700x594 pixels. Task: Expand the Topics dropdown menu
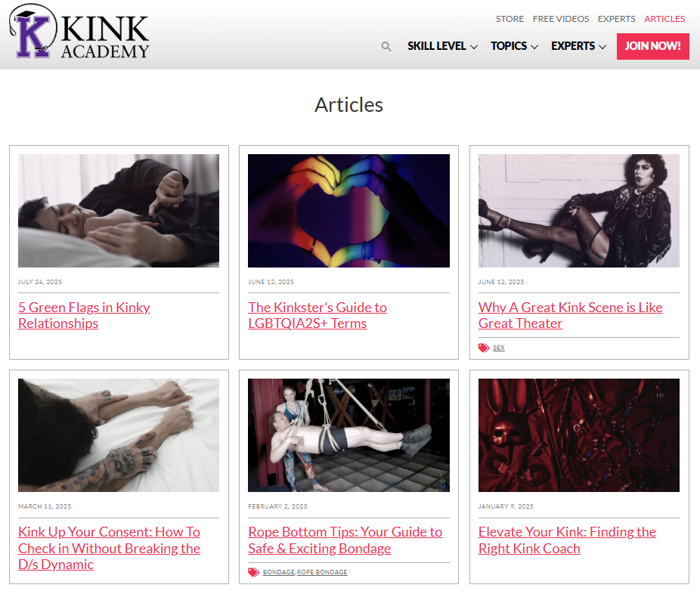514,46
